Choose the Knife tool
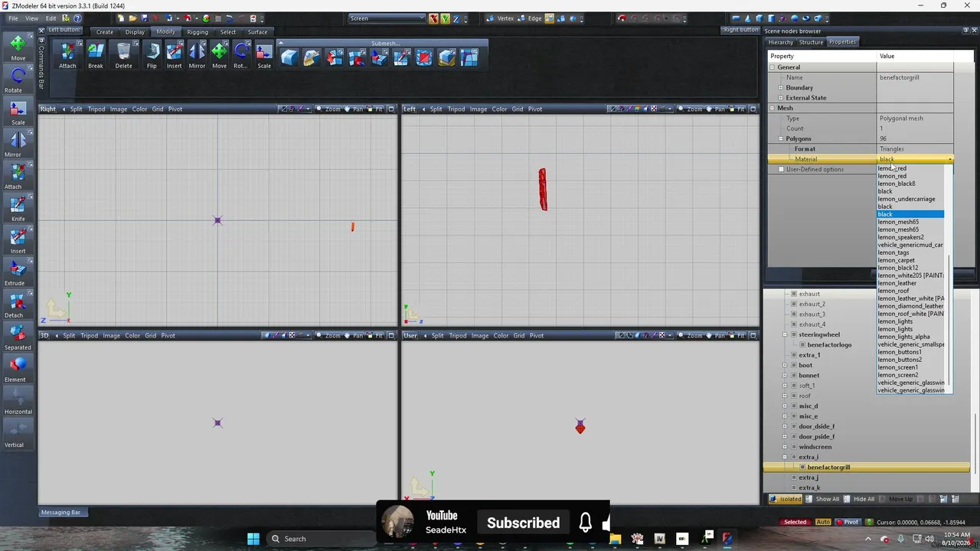The image size is (980, 551). coord(18,208)
